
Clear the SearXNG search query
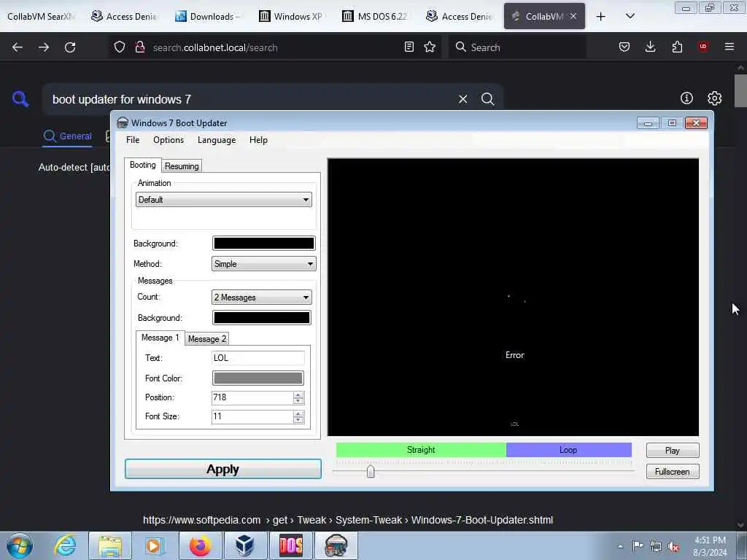tap(462, 99)
